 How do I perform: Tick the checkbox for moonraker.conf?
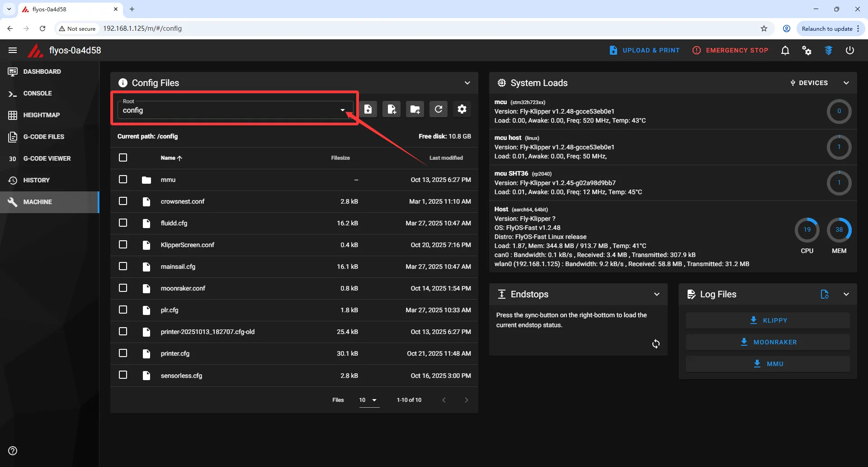pyautogui.click(x=123, y=288)
